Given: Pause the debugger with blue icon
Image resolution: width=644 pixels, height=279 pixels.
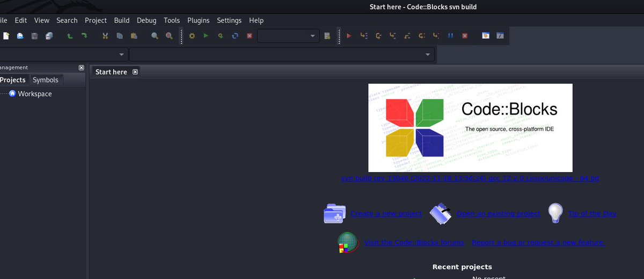Looking at the screenshot, I should tap(451, 36).
